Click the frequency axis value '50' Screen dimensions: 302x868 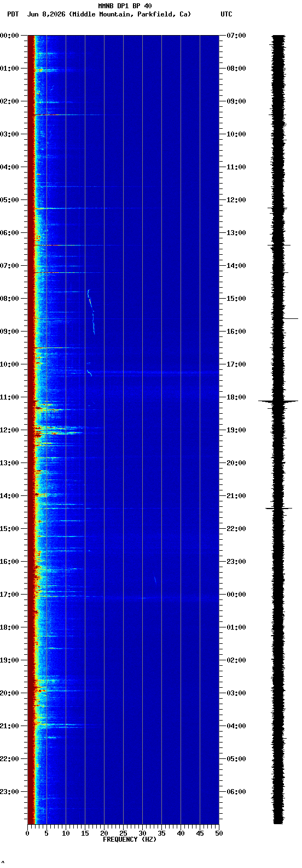coord(219,833)
